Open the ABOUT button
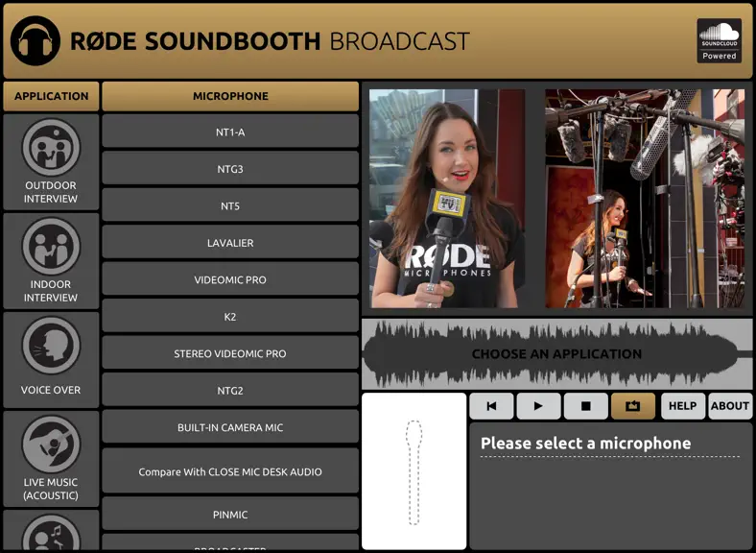Screen dimensions: 756x553 click(730, 406)
